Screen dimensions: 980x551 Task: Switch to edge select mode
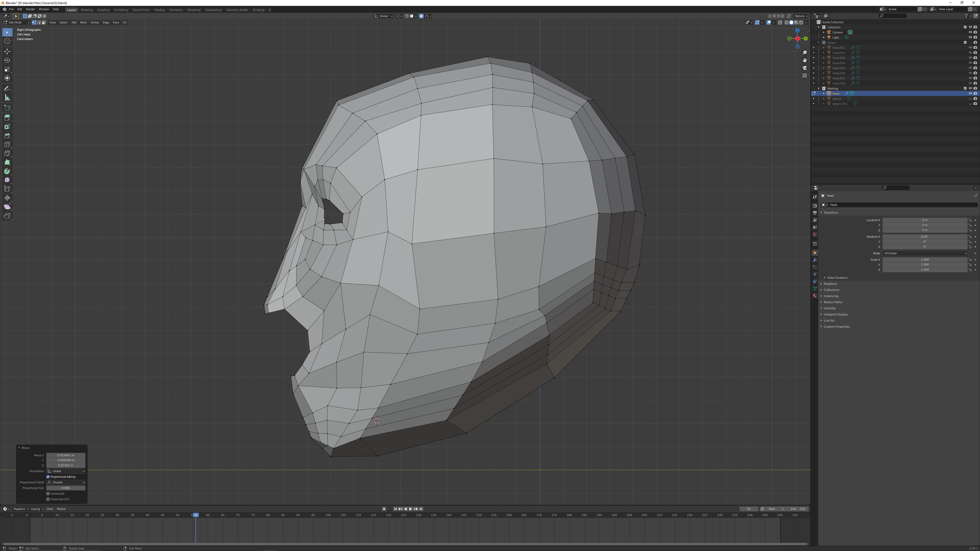click(x=39, y=22)
